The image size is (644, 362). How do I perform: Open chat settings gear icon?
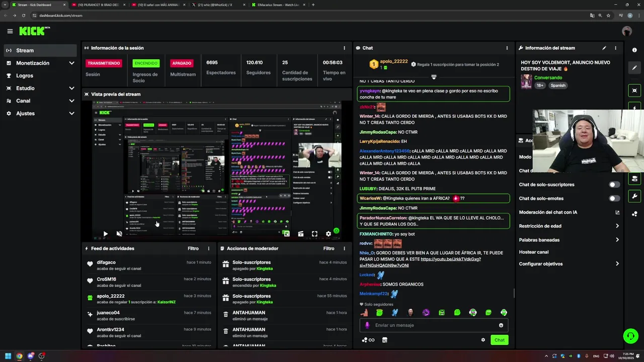[x=483, y=340]
